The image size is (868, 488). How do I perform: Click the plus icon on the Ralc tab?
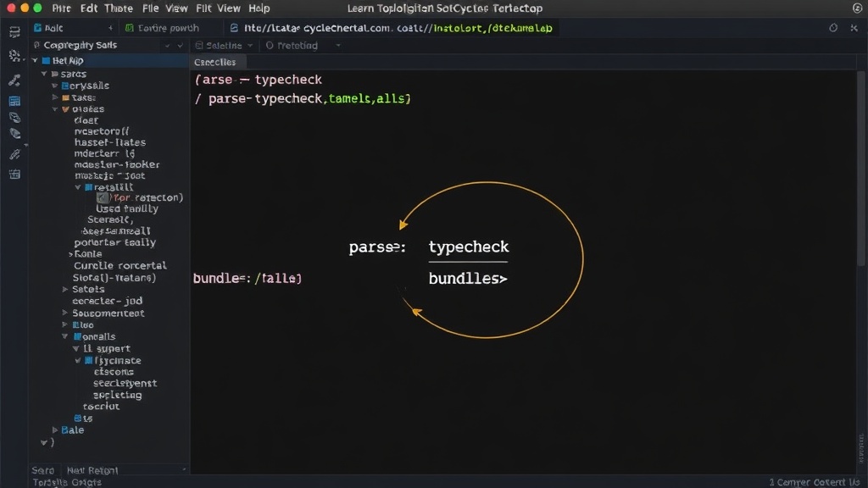click(110, 28)
